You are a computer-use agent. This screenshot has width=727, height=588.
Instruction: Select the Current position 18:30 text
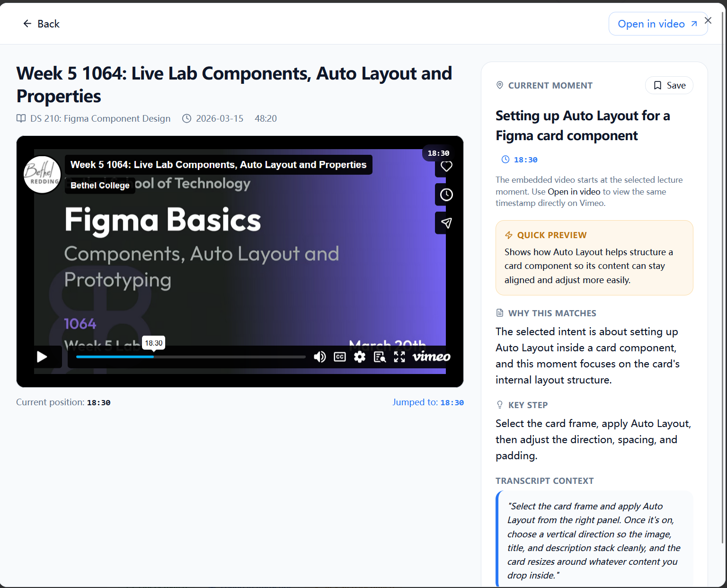pos(63,402)
